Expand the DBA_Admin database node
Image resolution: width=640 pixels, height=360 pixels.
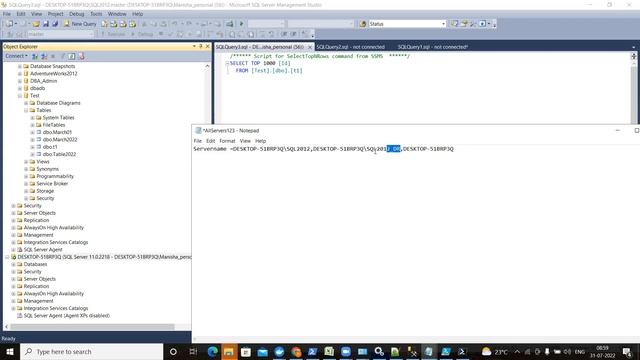[x=20, y=81]
